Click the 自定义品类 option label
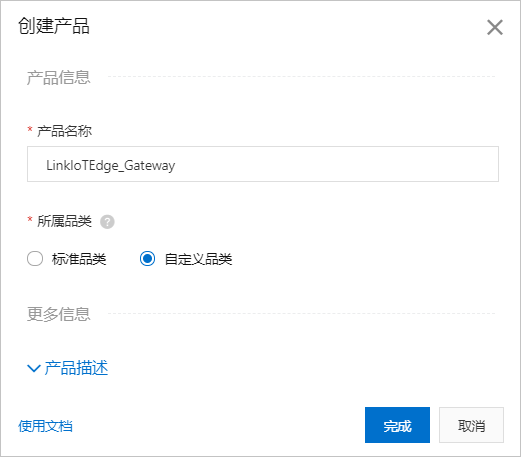 coord(198,259)
